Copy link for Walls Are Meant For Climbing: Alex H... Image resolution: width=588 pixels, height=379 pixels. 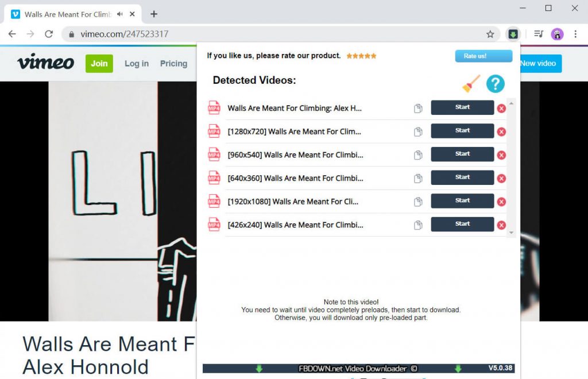(418, 109)
